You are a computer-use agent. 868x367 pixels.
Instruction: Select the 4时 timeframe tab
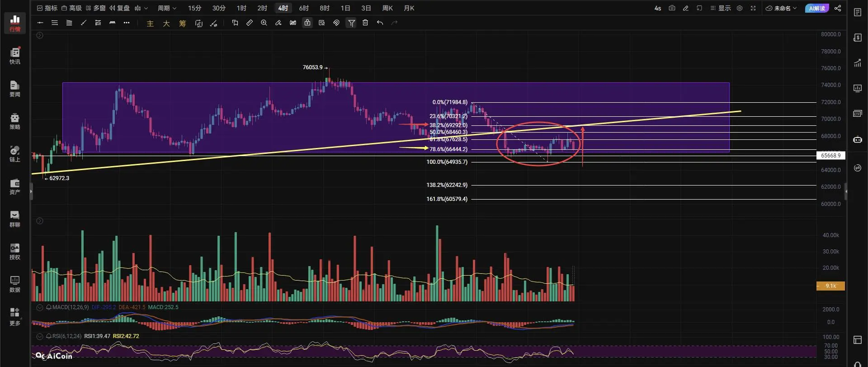[283, 8]
